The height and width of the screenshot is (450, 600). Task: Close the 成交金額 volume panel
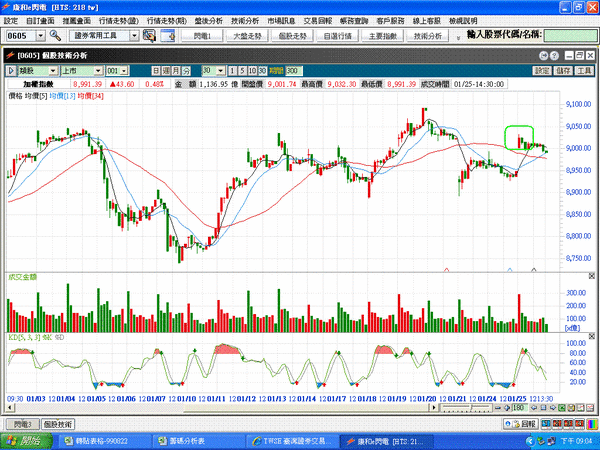(592, 276)
